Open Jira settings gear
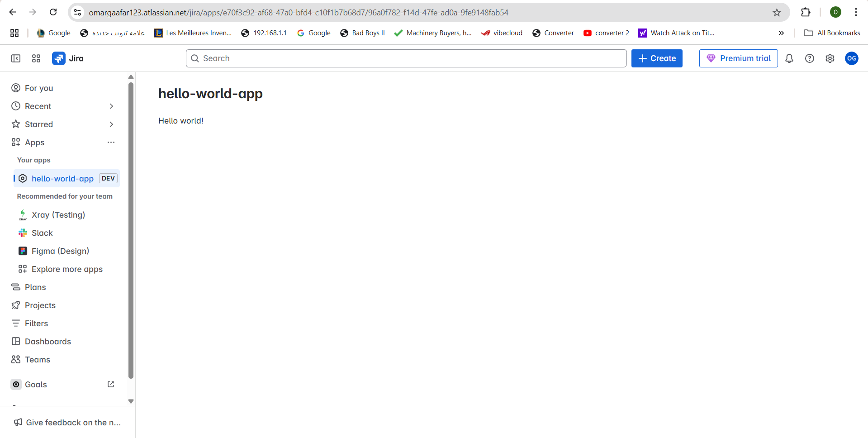 [830, 58]
